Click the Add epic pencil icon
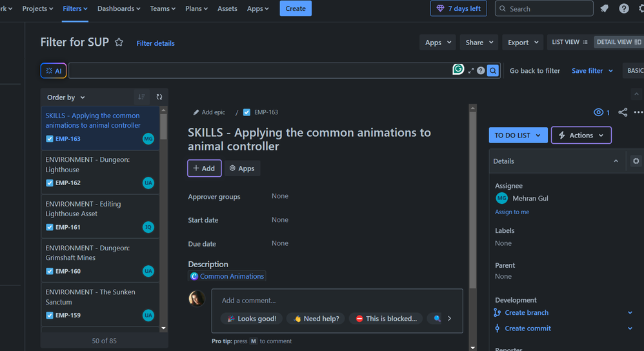The width and height of the screenshot is (644, 351). click(x=196, y=112)
